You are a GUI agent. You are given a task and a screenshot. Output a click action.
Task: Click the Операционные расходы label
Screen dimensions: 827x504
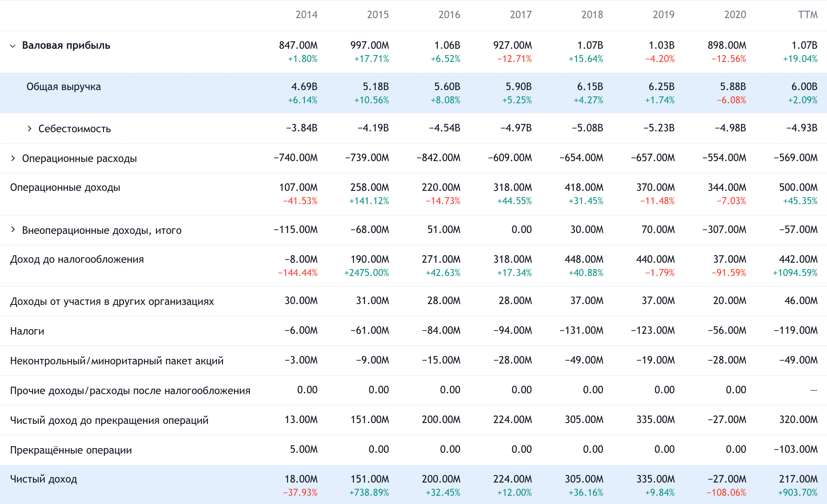(79, 159)
